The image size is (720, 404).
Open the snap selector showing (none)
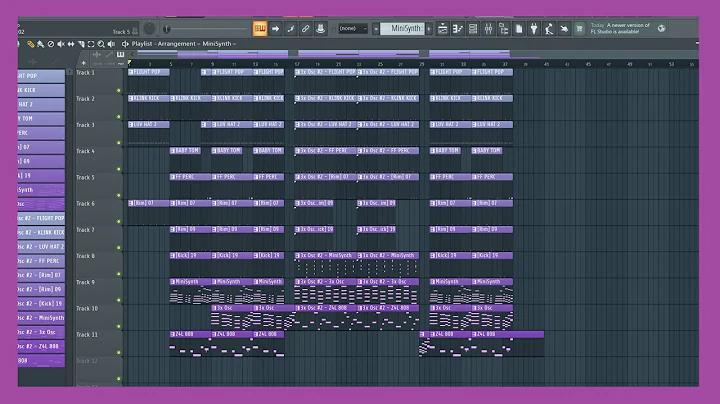coord(352,28)
